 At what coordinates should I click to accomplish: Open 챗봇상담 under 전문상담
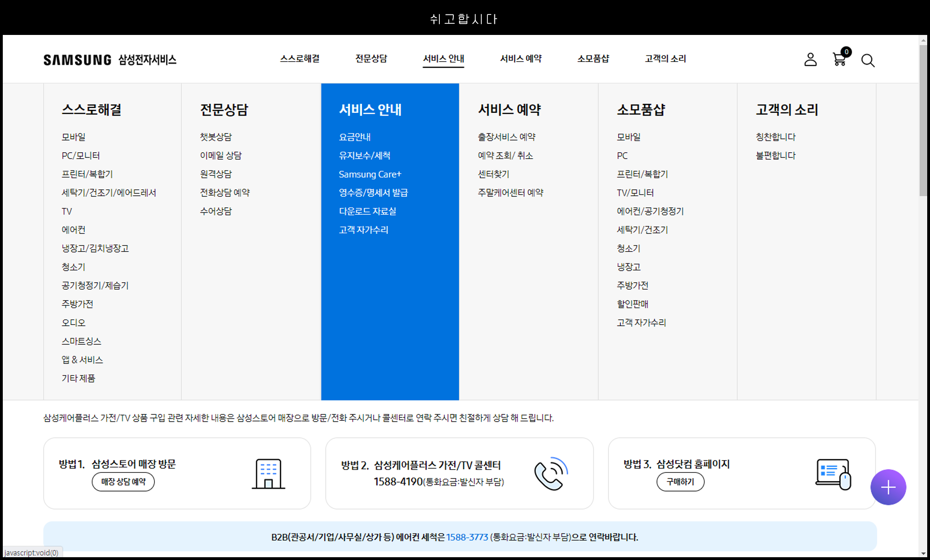point(216,137)
